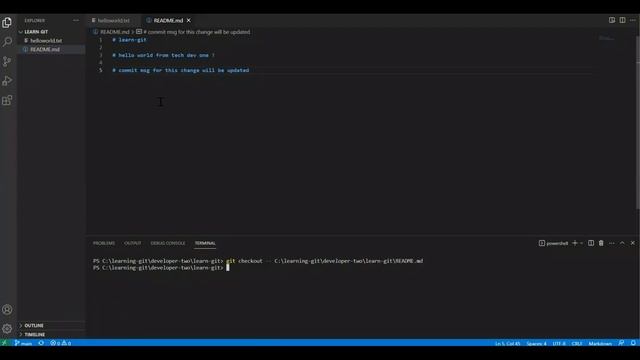Screen dimensions: 640x360
Task: Open preview to the side icon
Action: coord(612,20)
